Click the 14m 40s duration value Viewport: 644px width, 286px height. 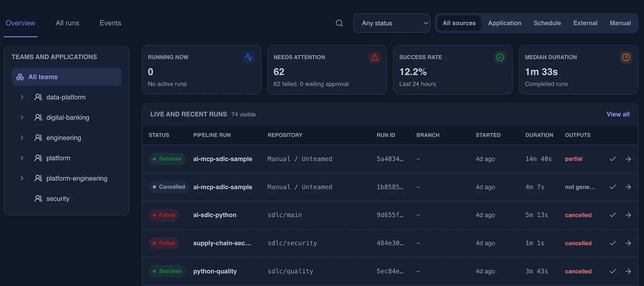pyautogui.click(x=538, y=159)
